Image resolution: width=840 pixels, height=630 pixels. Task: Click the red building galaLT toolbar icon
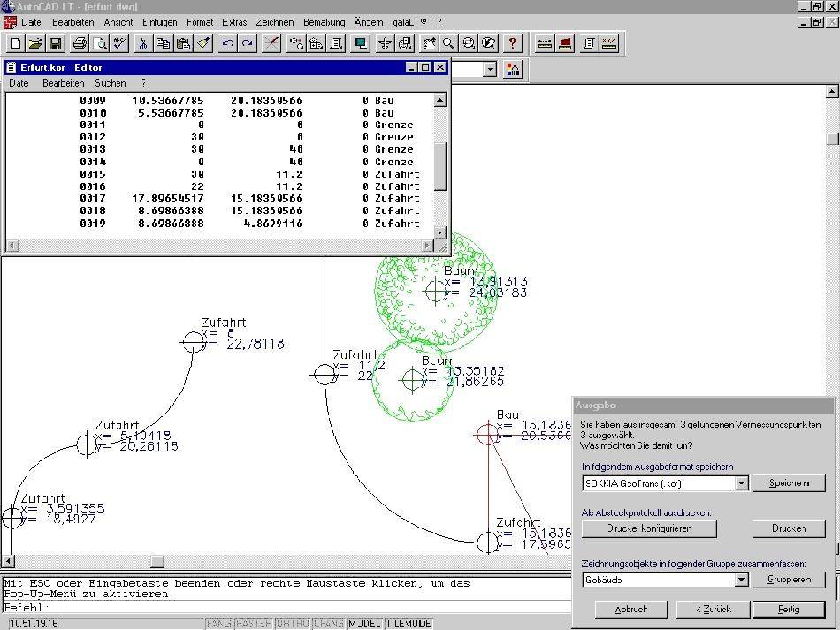click(x=565, y=43)
